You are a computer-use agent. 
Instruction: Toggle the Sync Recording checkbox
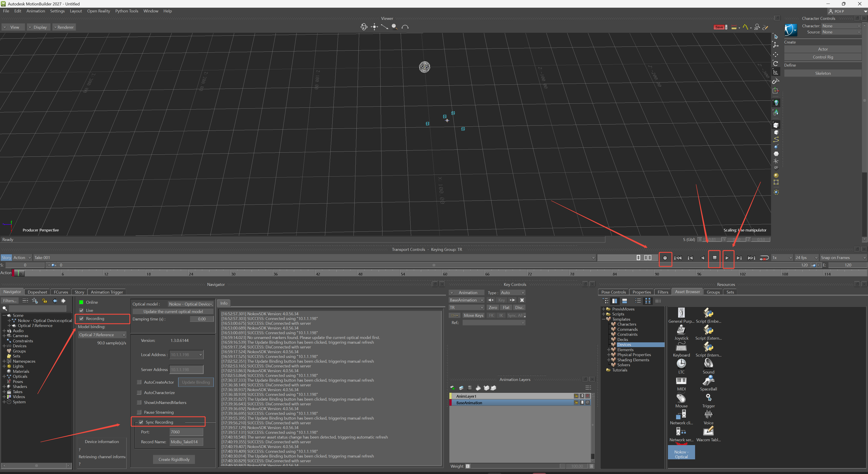[141, 422]
